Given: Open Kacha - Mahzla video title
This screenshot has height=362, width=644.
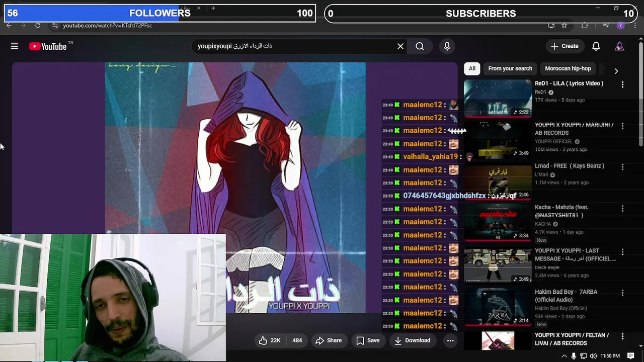Looking at the screenshot, I should pyautogui.click(x=561, y=211).
